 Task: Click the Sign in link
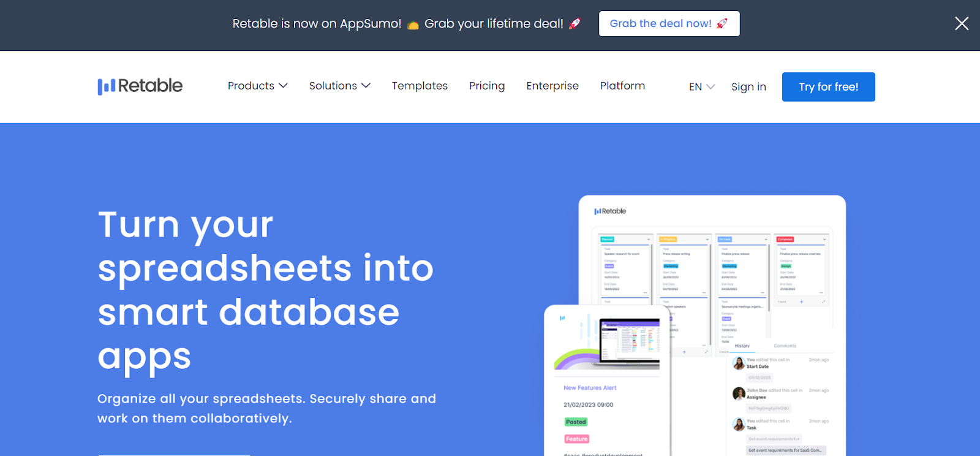(748, 87)
